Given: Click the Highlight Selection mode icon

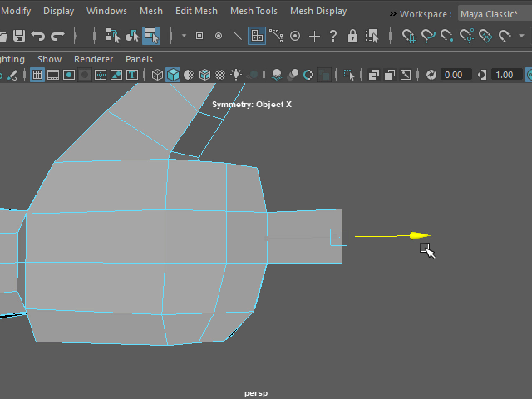Looking at the screenshot, I should [x=372, y=36].
